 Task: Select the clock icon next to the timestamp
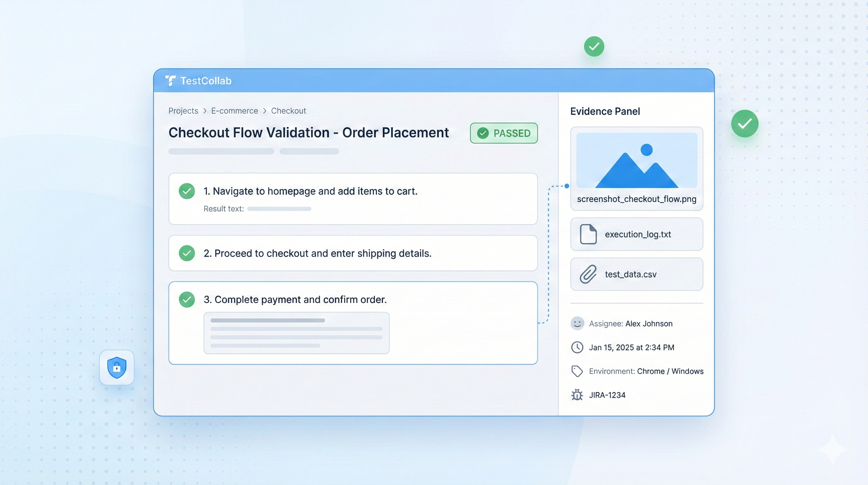click(577, 347)
